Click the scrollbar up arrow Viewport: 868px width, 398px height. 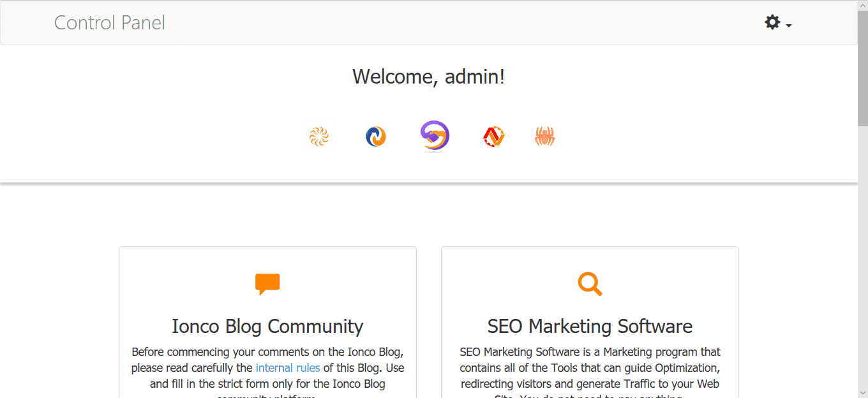(x=863, y=5)
